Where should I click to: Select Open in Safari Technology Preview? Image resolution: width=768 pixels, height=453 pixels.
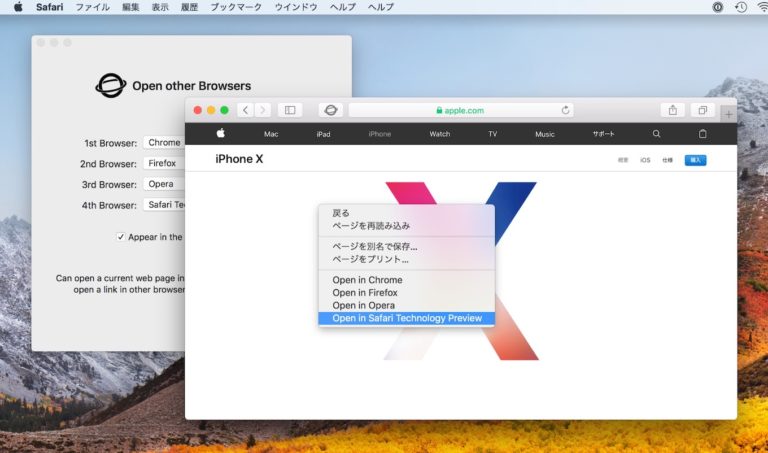point(406,318)
